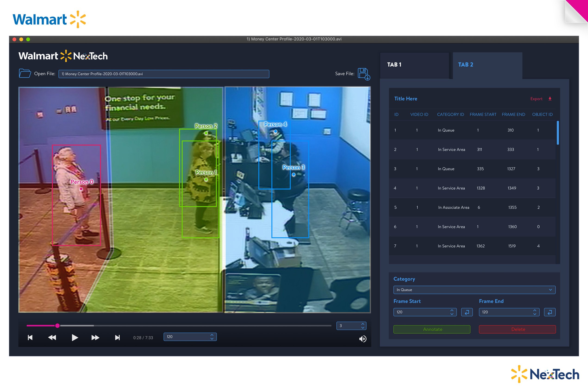Mute the volume speaker icon

pos(362,339)
